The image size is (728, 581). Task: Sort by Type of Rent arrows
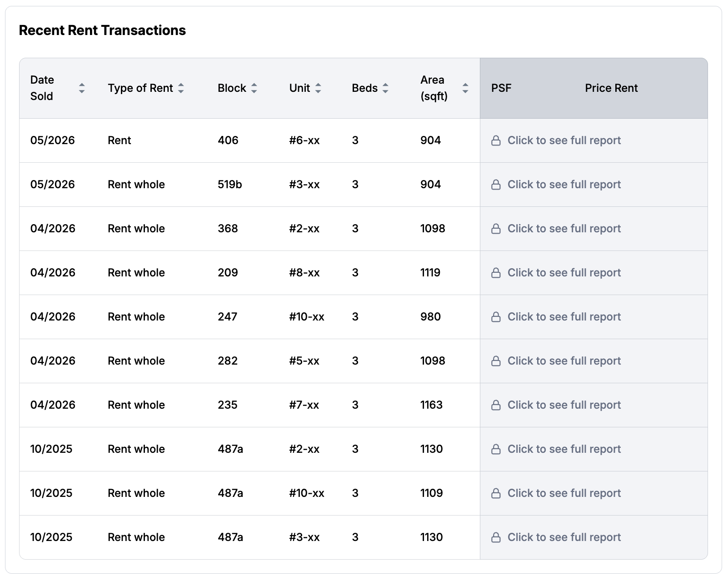coord(181,88)
